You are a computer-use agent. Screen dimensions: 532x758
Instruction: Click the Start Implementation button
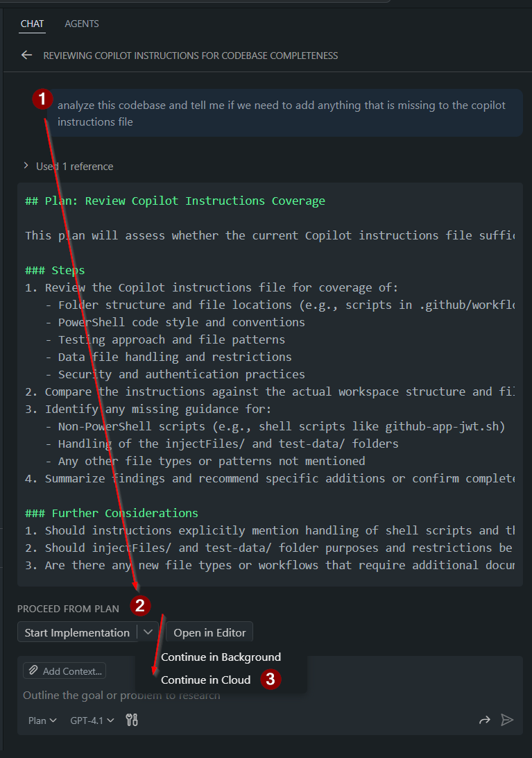pyautogui.click(x=77, y=632)
